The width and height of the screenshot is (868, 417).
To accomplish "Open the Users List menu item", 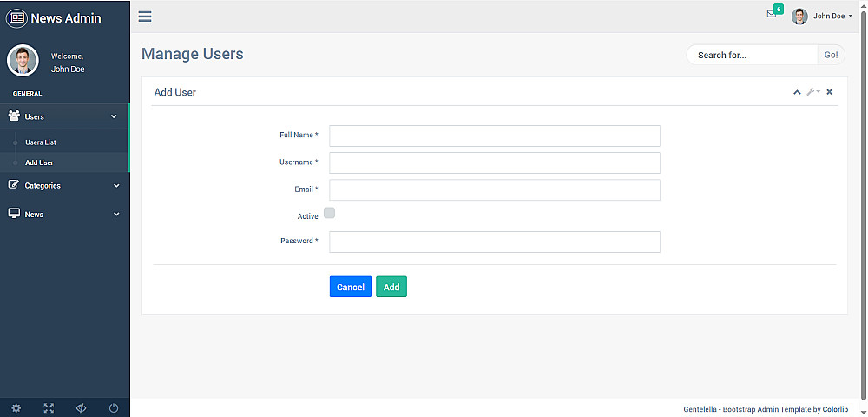I will pos(41,142).
